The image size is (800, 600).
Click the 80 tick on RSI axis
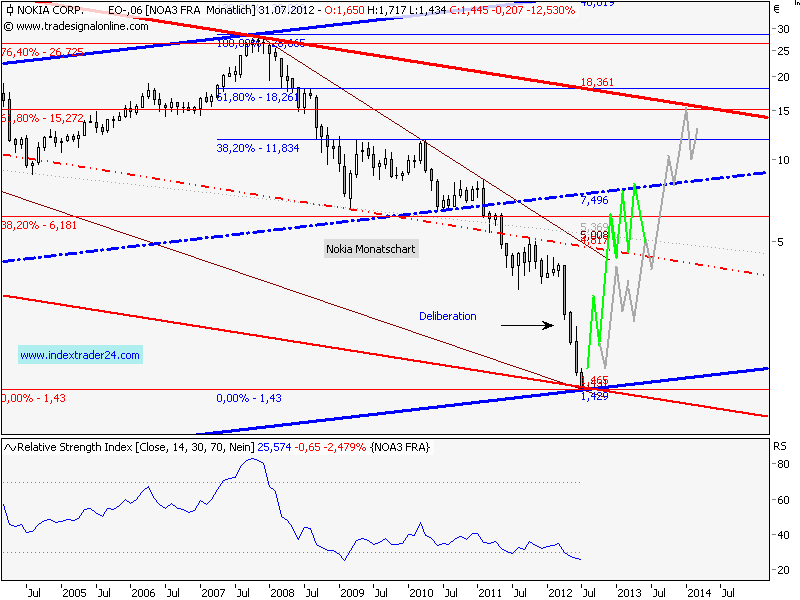pyautogui.click(x=783, y=464)
